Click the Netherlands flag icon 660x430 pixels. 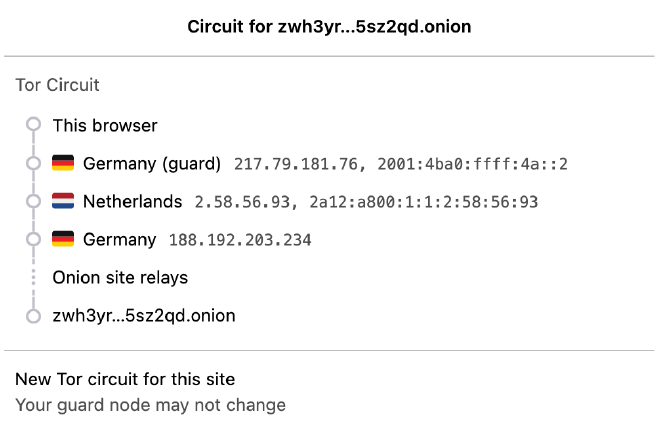pyautogui.click(x=64, y=201)
